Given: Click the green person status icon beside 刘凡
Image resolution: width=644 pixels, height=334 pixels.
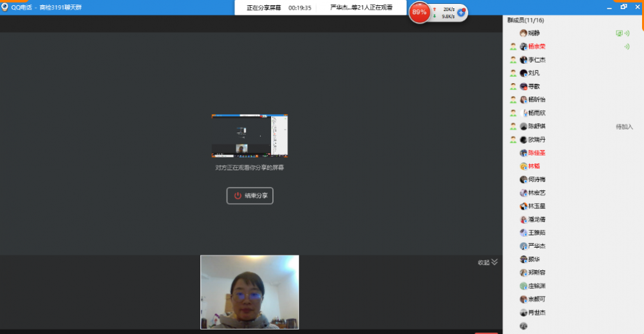Looking at the screenshot, I should point(513,73).
